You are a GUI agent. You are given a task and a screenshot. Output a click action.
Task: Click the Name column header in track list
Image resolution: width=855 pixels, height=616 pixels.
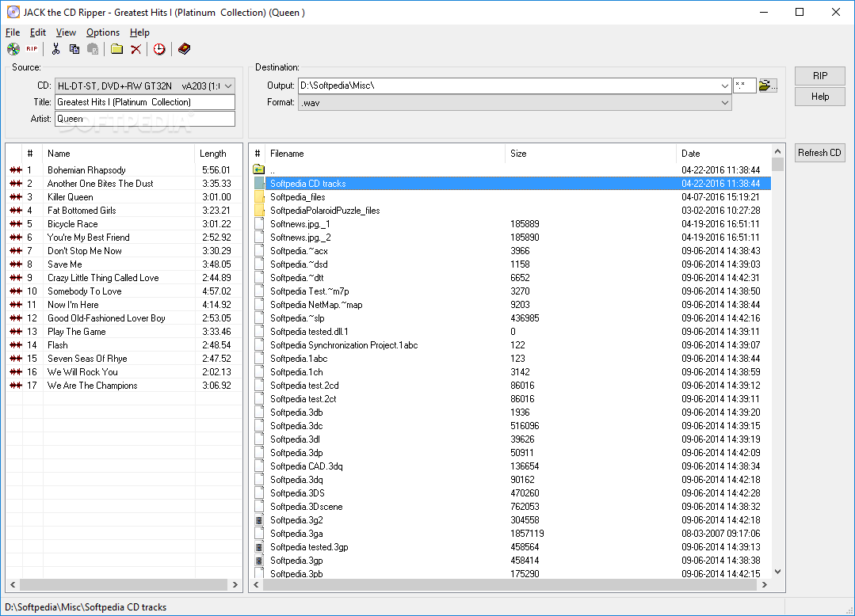118,154
